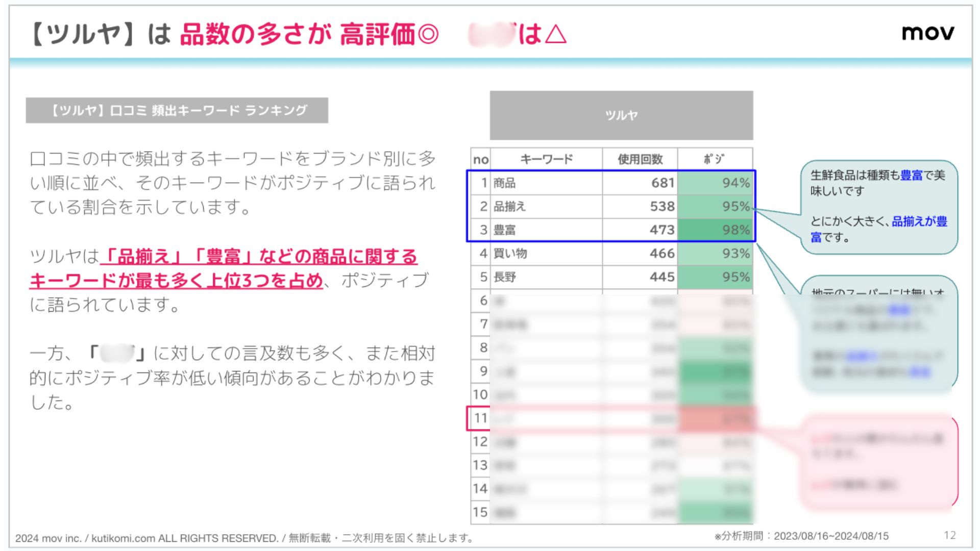Screen dimensions: 980x551
Task: Click the 95% cell in the 長野 row
Action: [x=715, y=277]
